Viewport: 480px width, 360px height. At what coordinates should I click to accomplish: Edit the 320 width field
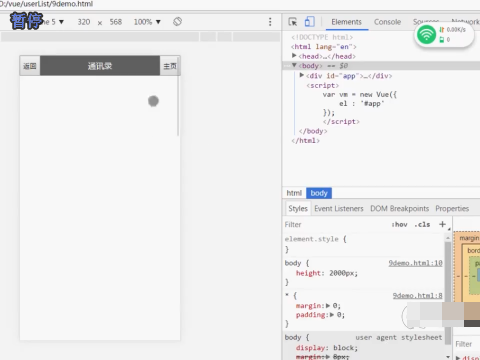click(x=84, y=22)
